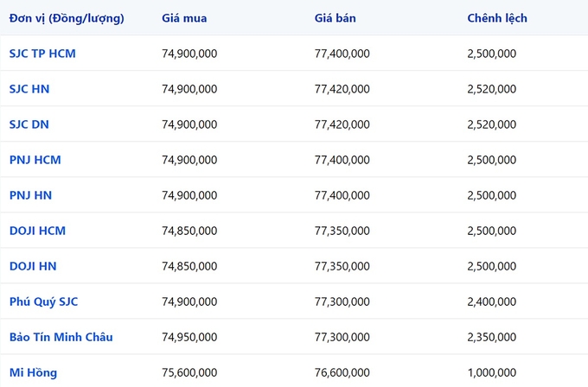Select SJC TP HCM sell price 77,400,000

point(342,54)
